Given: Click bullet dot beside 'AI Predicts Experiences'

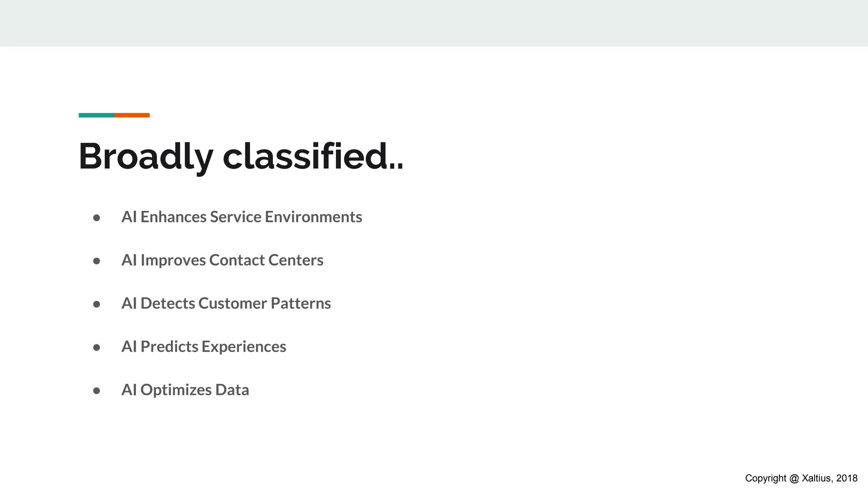Looking at the screenshot, I should point(97,347).
